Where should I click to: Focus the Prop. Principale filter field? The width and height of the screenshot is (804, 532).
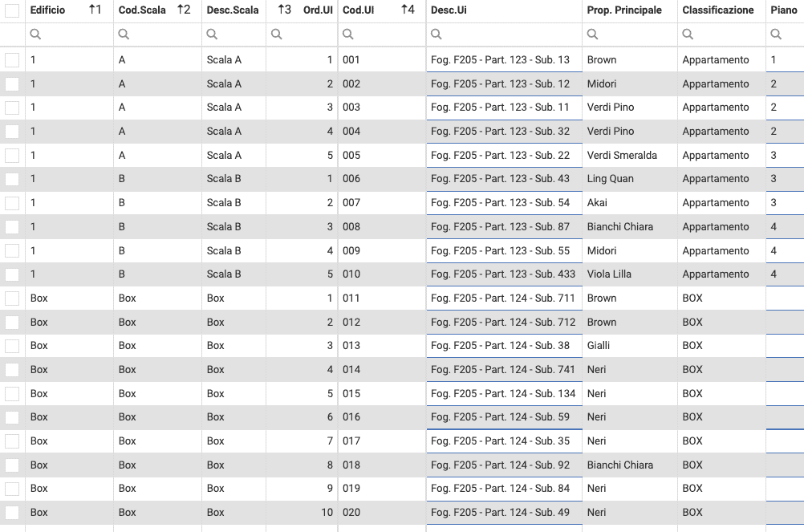click(630, 35)
